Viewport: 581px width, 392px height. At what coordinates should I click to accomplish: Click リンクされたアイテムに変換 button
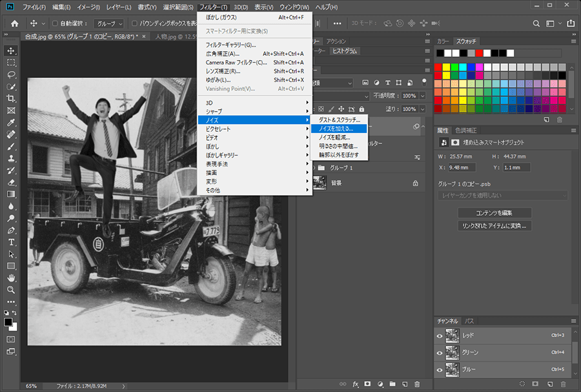[495, 226]
